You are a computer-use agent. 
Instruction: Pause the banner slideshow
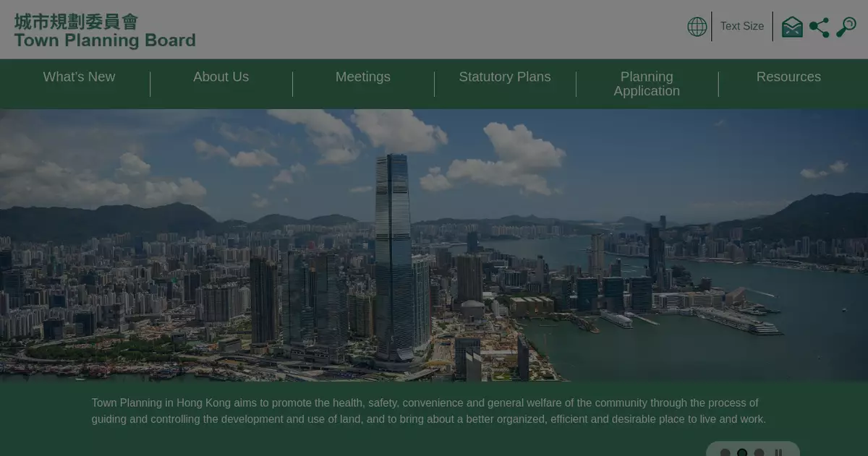tap(778, 453)
